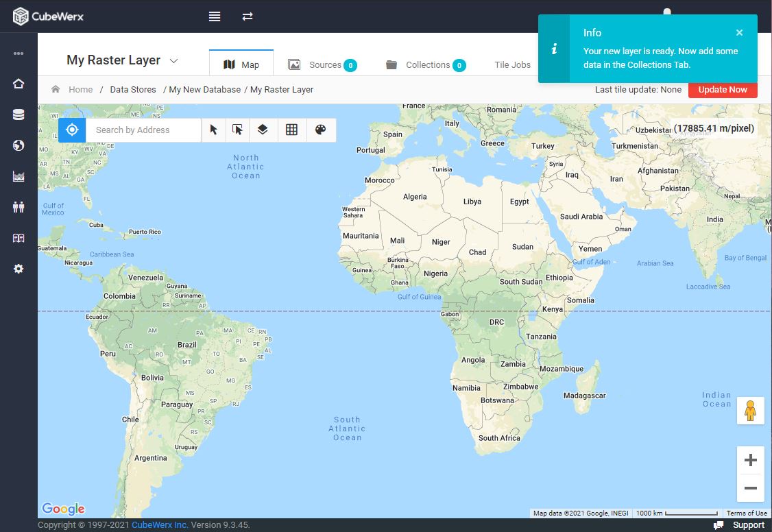Open the hamburger menu in top bar

click(x=214, y=16)
